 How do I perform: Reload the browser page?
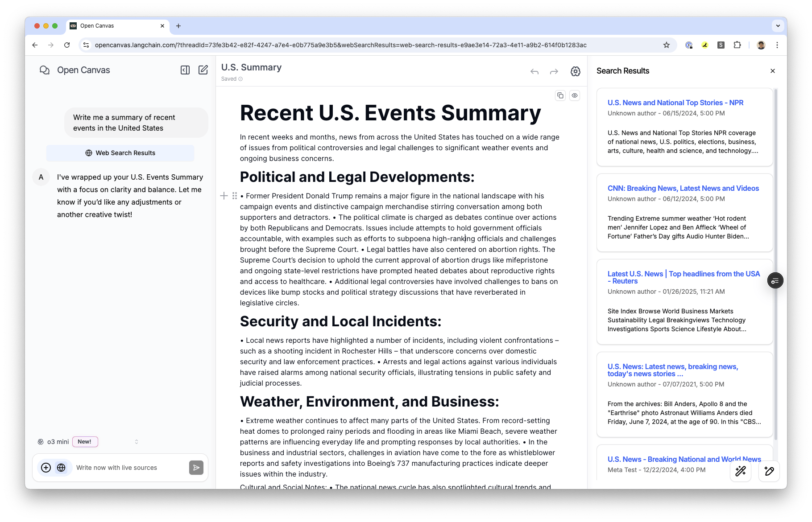pos(67,45)
